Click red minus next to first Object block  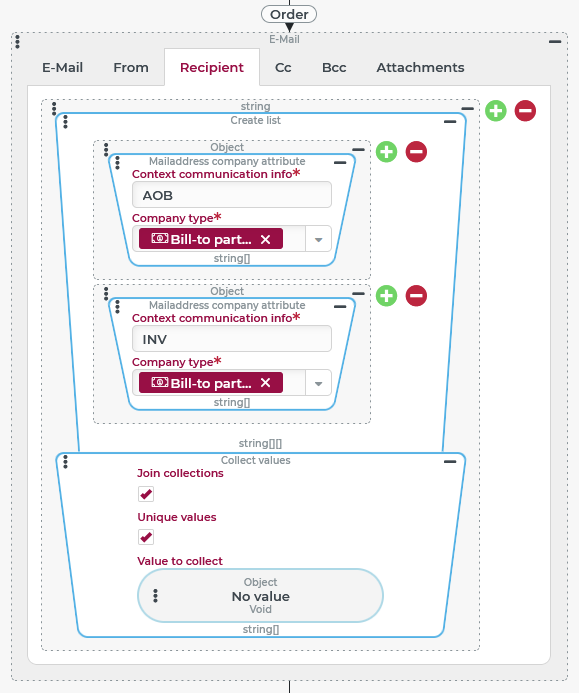pyautogui.click(x=416, y=152)
